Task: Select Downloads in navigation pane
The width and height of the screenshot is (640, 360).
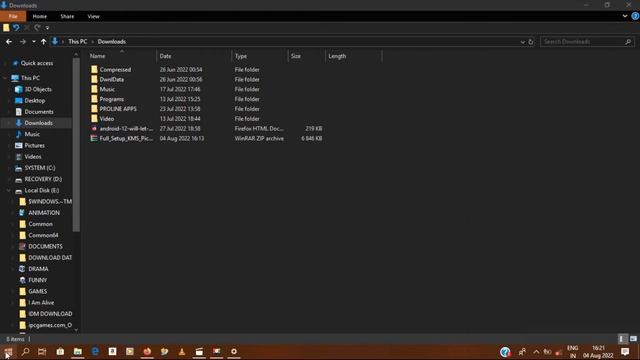Action: pos(38,123)
